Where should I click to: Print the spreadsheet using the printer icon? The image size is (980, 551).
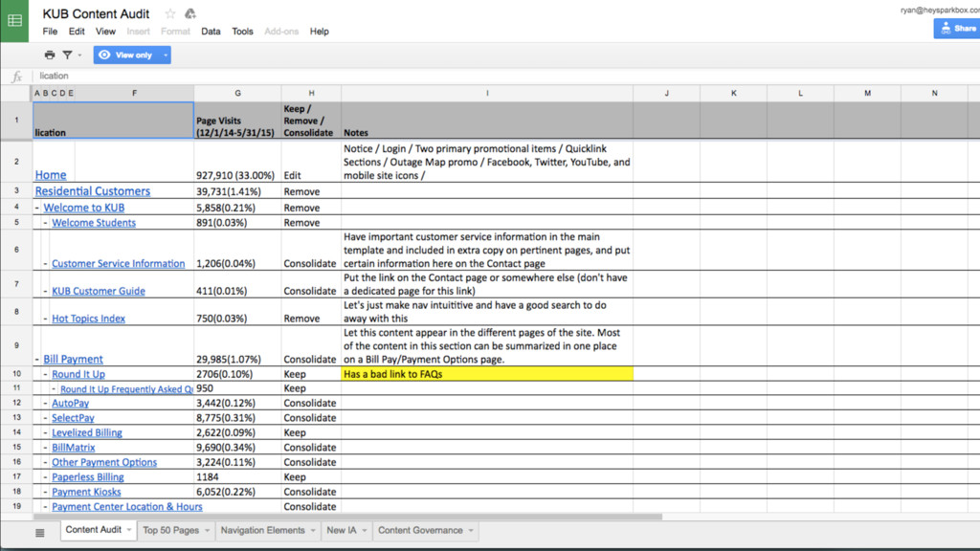[50, 55]
